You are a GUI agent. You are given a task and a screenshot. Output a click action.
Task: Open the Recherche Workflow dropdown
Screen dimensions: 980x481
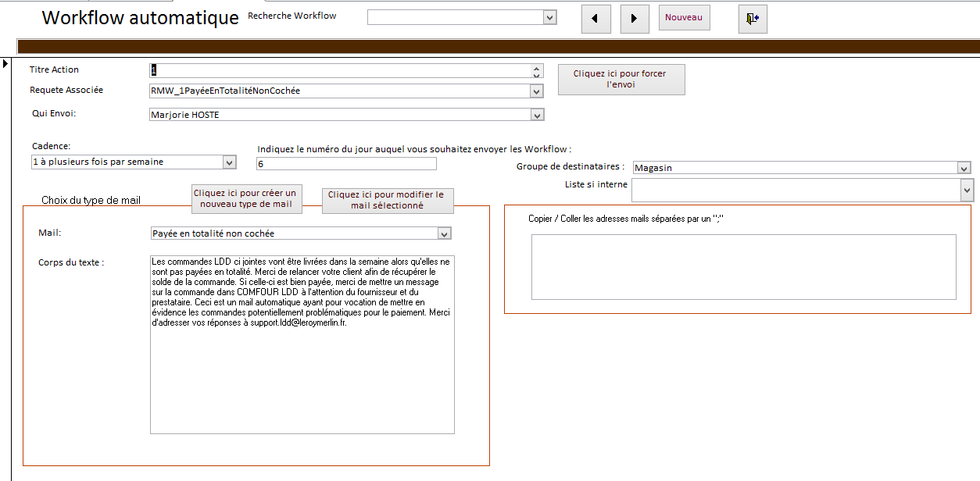click(x=550, y=17)
